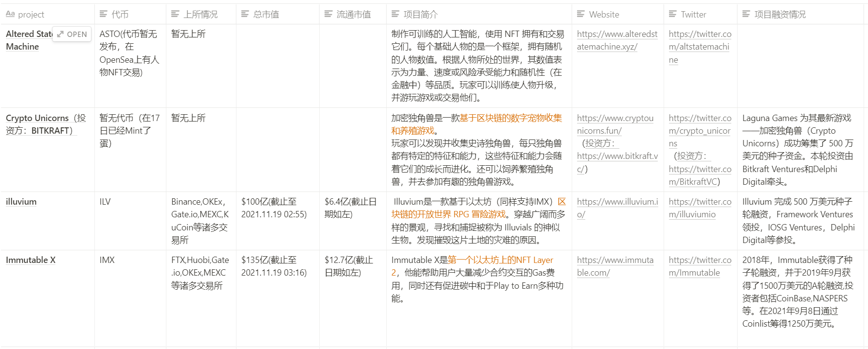
Task: Open the immutable.com website link
Action: point(615,266)
